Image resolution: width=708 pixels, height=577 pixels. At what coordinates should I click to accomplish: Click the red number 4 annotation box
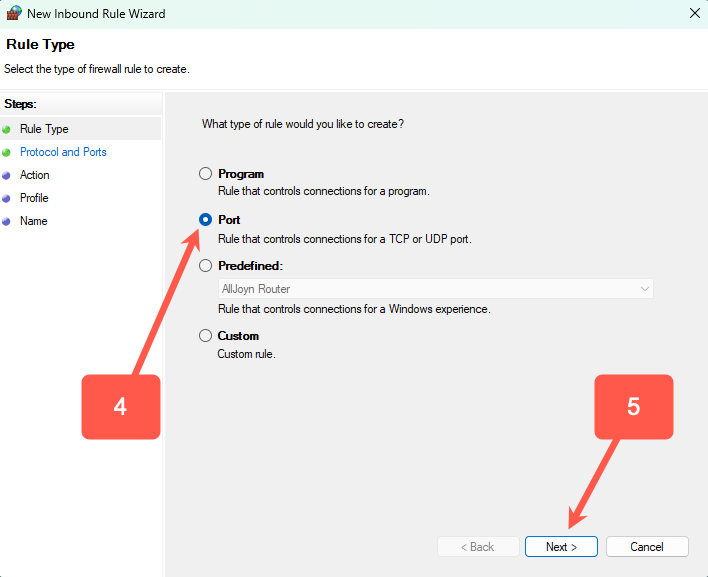pyautogui.click(x=120, y=407)
